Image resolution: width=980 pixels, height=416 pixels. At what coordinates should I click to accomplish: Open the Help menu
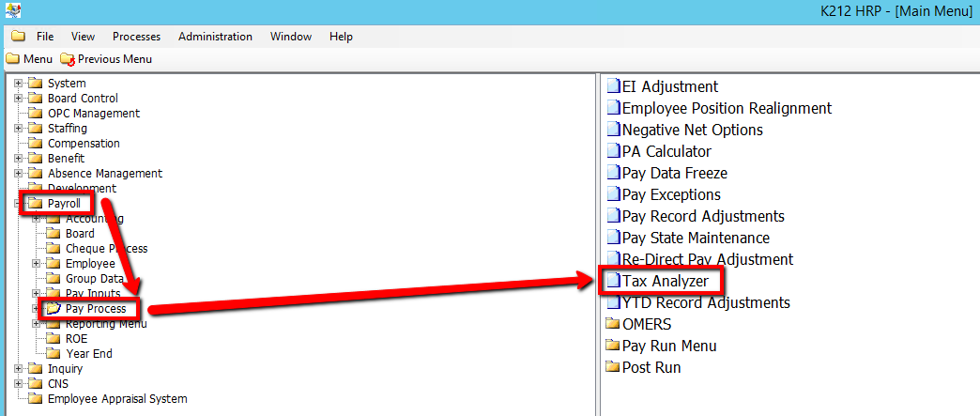(341, 37)
